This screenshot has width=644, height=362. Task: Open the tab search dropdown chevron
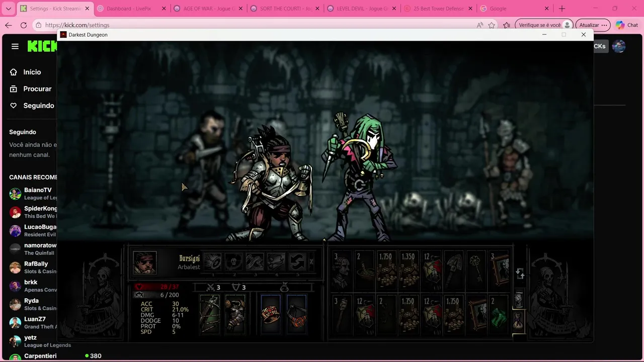pos(8,9)
